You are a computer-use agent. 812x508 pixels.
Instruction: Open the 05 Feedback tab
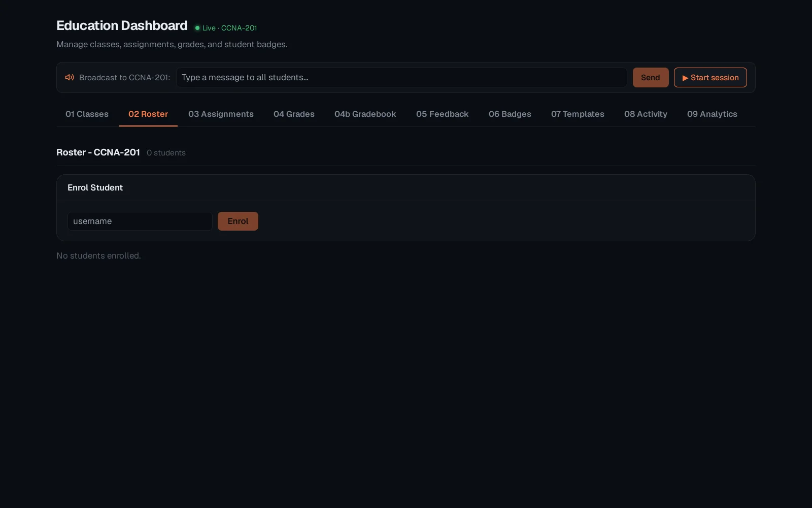coord(442,114)
